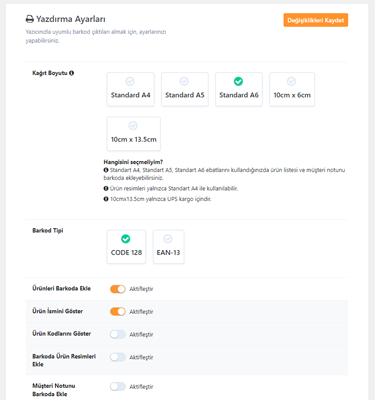Choose the EAN-13 barcode type label
The image size is (375, 400).
(x=168, y=253)
